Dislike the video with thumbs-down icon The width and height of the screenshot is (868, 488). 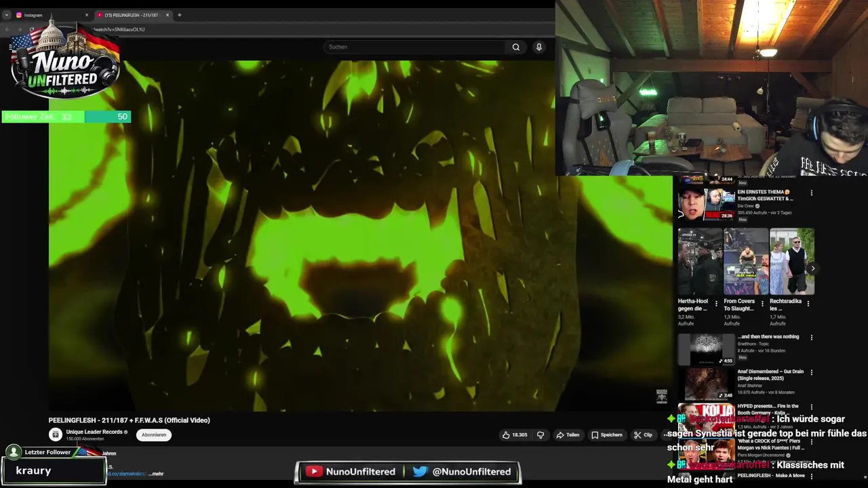point(540,435)
